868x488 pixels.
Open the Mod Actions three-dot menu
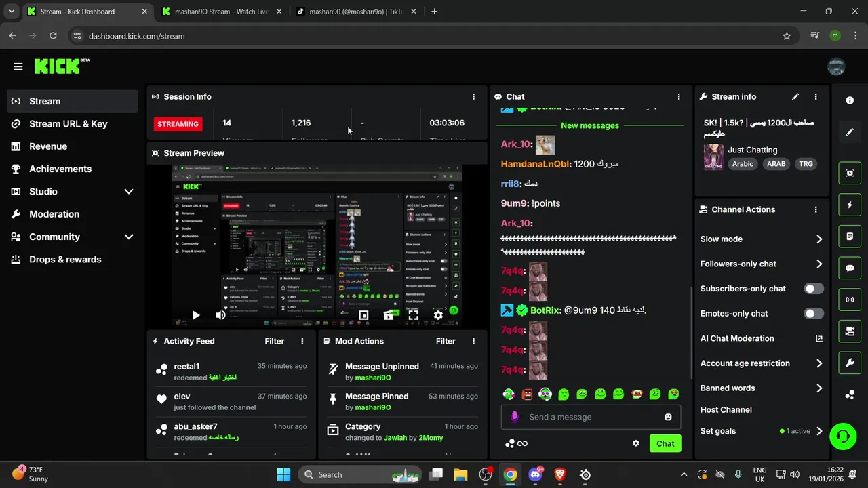click(473, 342)
